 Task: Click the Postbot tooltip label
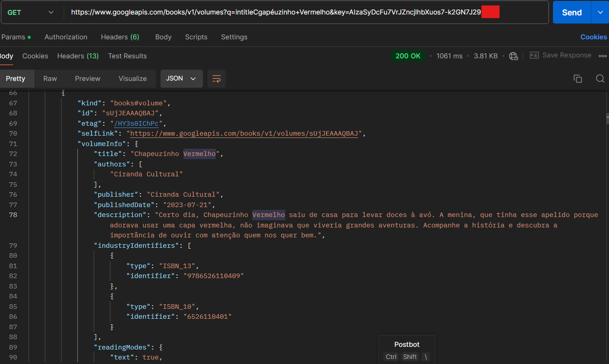coord(407,345)
